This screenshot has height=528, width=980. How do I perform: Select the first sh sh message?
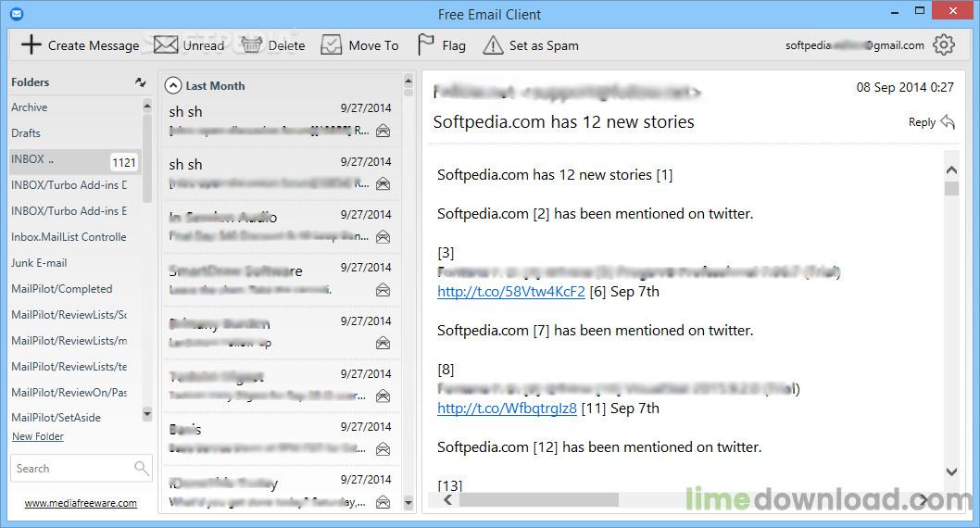click(x=281, y=121)
